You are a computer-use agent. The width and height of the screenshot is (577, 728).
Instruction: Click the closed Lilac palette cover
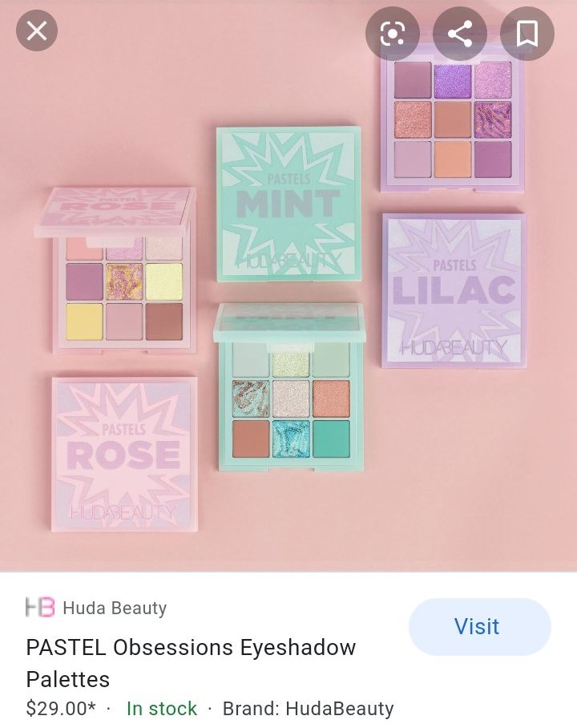coord(454,291)
